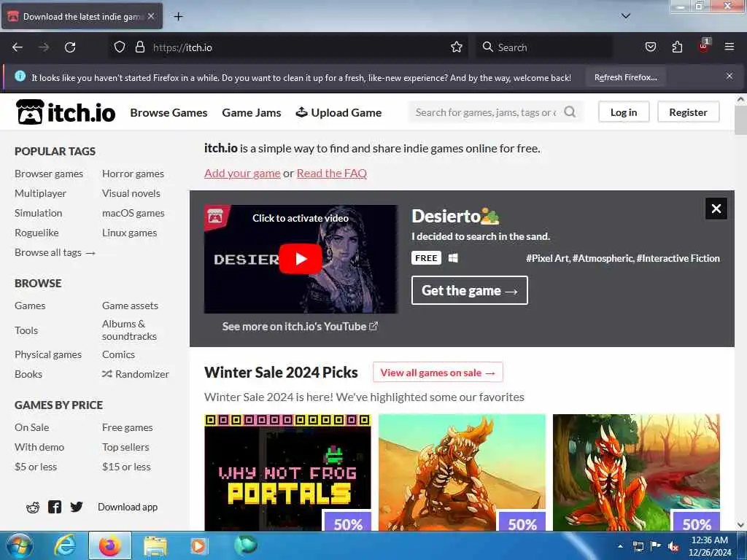747x560 pixels.
Task: Open Why Not Frog Portals thumbnail
Action: [x=287, y=472]
